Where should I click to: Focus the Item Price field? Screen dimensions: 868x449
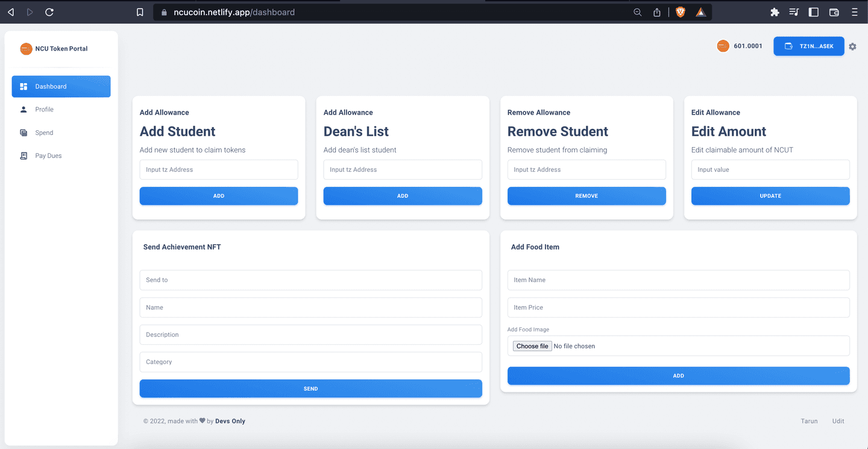[x=679, y=307]
